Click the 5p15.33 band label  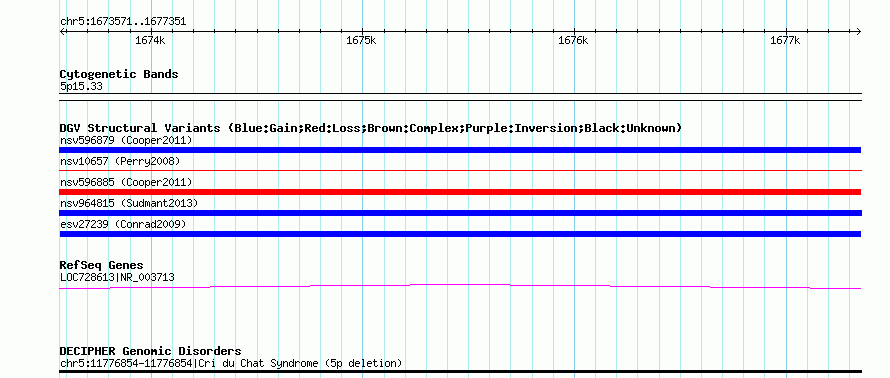click(x=81, y=87)
